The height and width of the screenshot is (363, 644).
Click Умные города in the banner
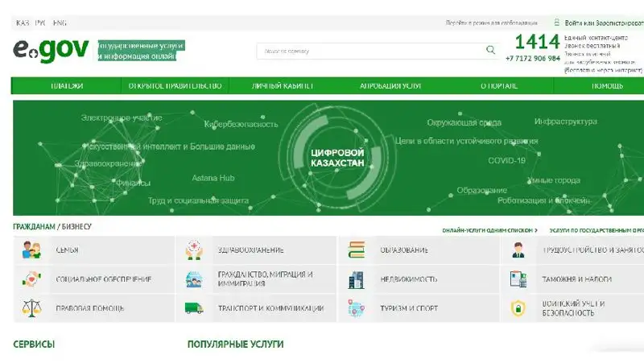coord(554,180)
